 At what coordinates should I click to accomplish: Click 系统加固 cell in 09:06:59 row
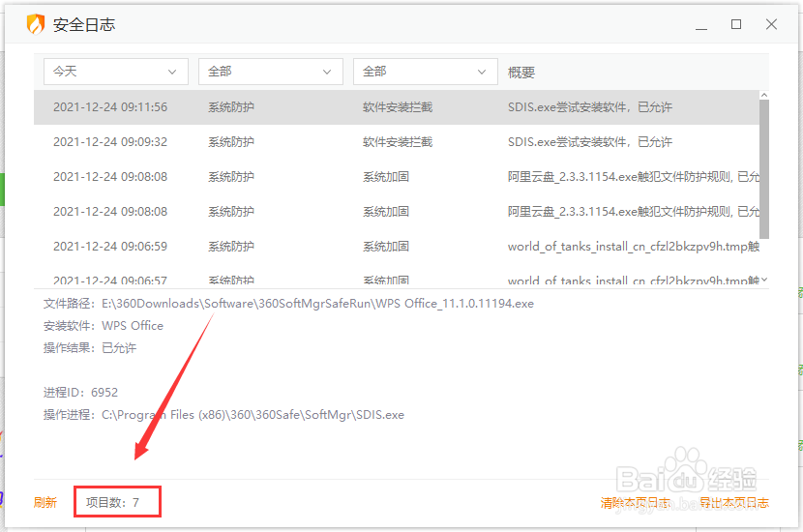point(386,247)
